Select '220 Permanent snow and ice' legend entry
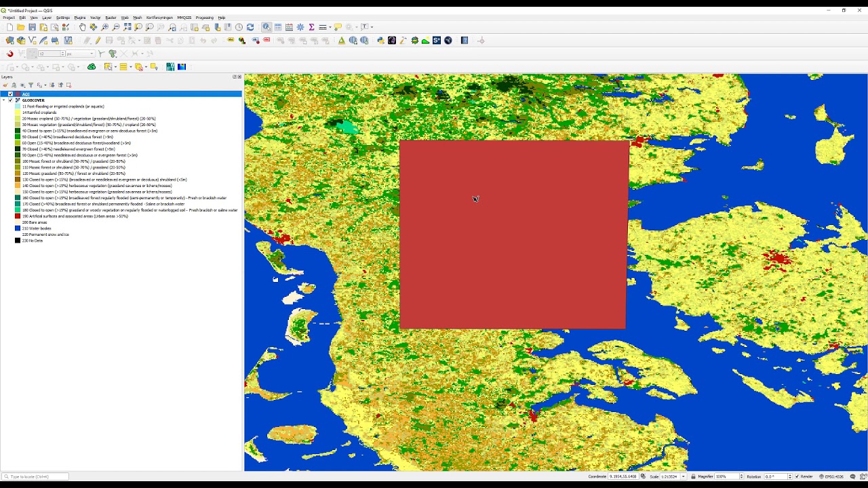This screenshot has height=488, width=868. click(x=45, y=235)
